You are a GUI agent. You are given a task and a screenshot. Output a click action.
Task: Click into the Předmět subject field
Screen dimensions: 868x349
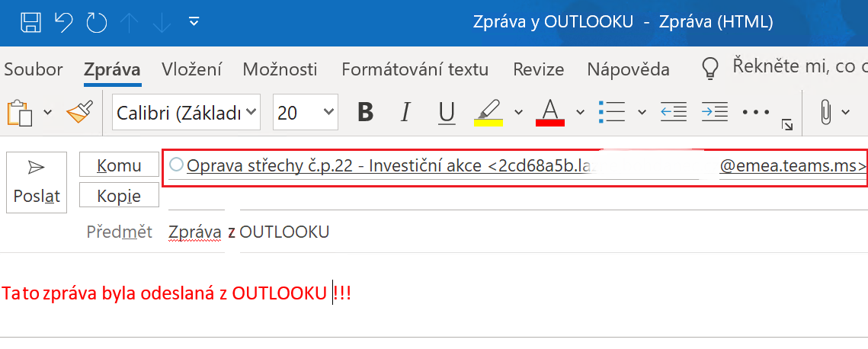(517, 232)
